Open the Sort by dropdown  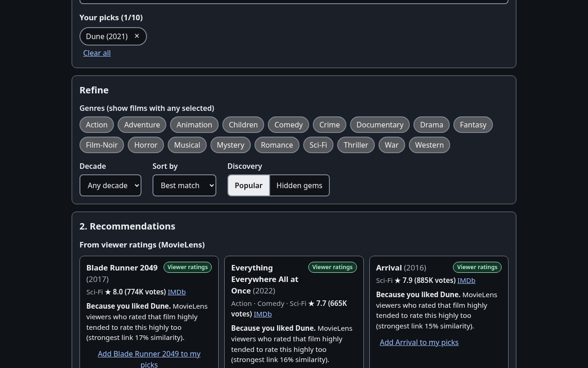[x=184, y=185]
